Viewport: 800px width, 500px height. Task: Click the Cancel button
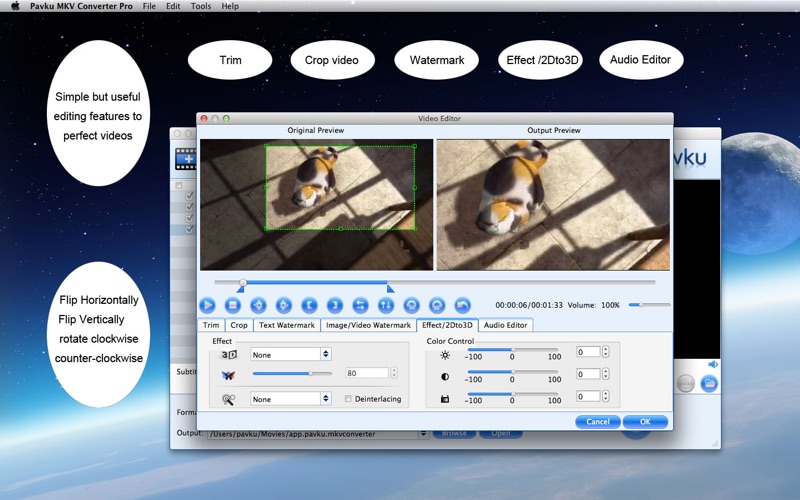point(597,421)
